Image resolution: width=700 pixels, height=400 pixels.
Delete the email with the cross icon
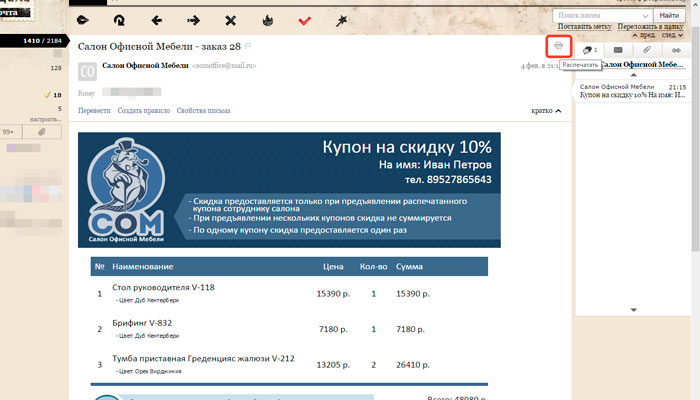[x=230, y=20]
